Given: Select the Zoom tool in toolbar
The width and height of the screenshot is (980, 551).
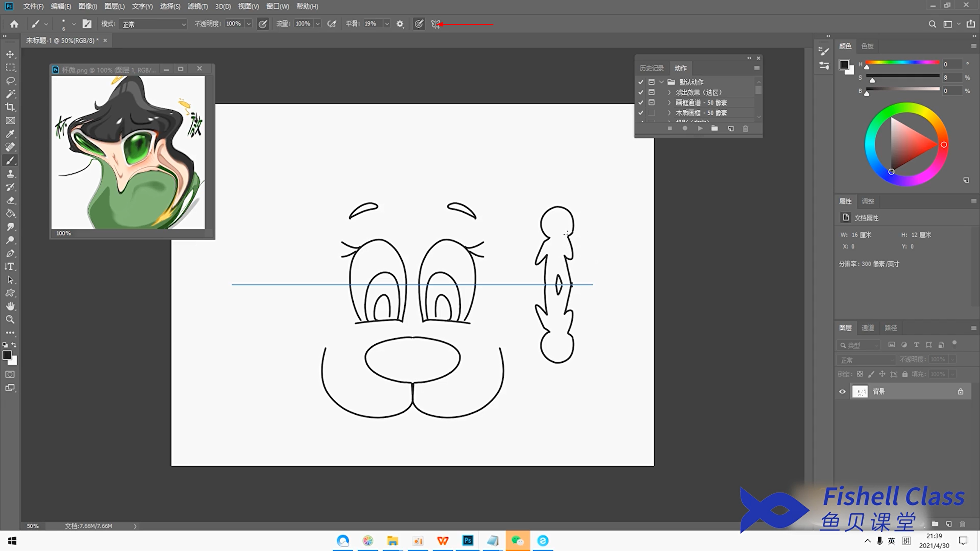Looking at the screenshot, I should pyautogui.click(x=10, y=320).
